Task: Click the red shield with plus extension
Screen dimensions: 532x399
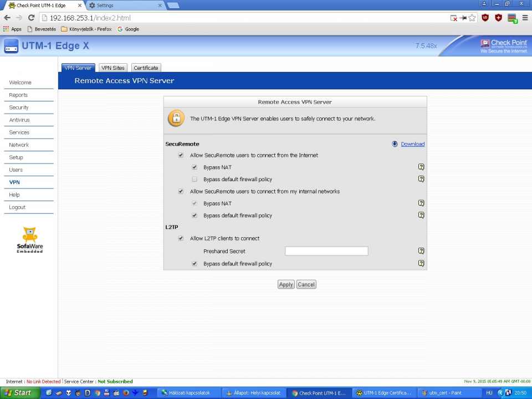Action: pyautogui.click(x=498, y=18)
